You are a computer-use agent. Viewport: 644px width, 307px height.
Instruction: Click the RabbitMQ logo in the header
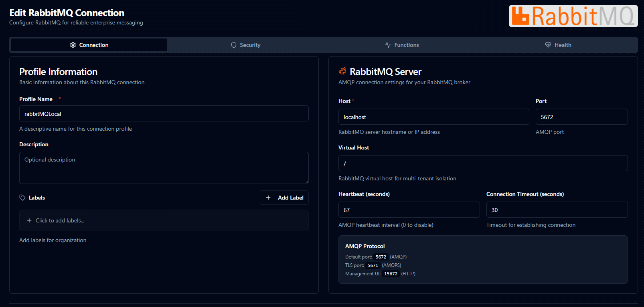click(x=573, y=16)
